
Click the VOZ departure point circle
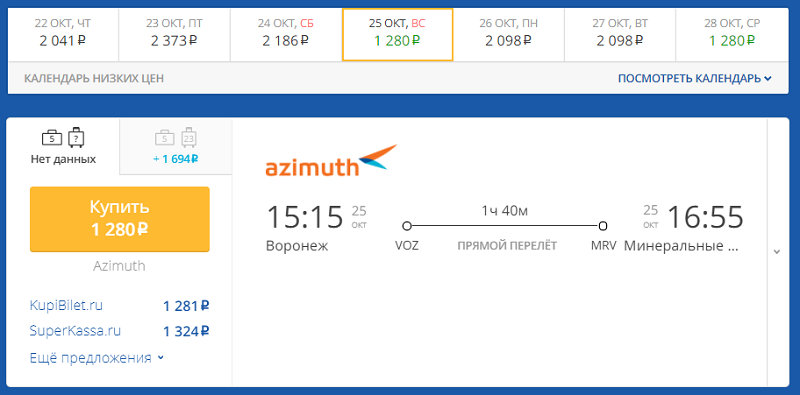click(407, 226)
